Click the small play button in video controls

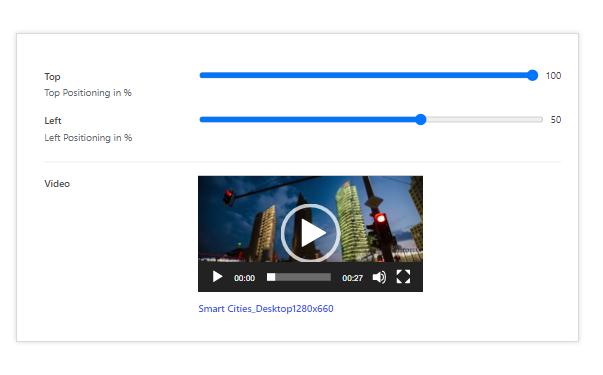217,277
